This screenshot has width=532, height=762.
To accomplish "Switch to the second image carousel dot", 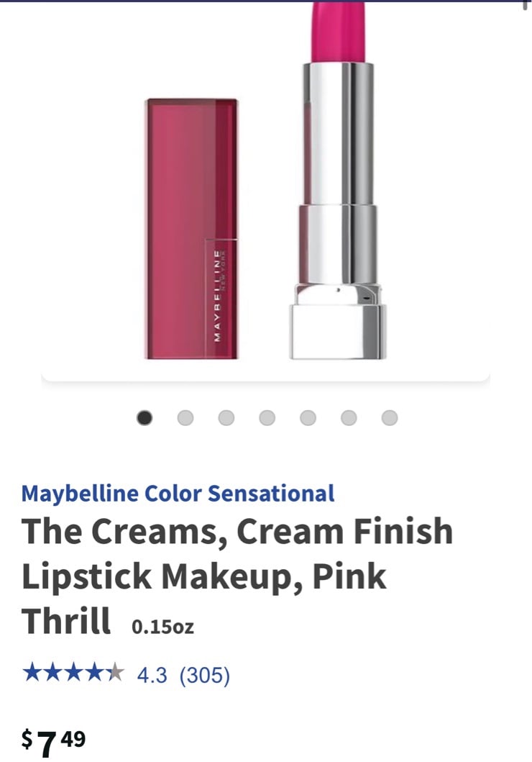I will [x=185, y=417].
